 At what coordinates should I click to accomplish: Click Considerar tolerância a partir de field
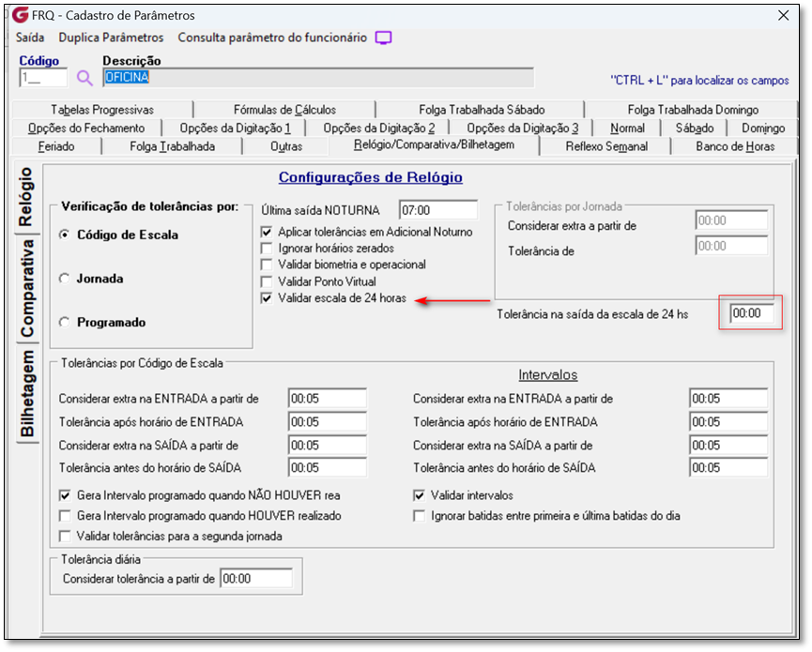(x=256, y=579)
